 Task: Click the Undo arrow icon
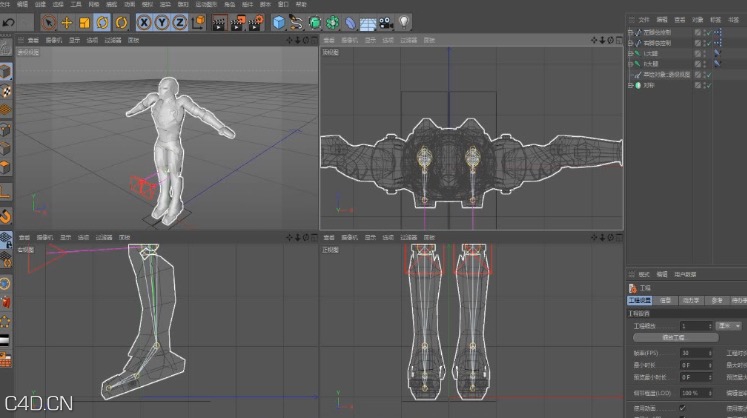tap(9, 22)
